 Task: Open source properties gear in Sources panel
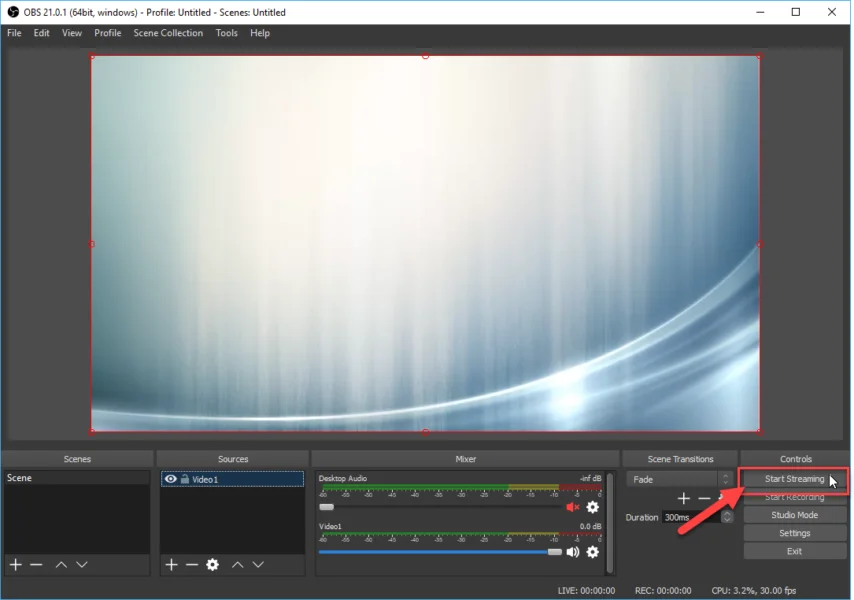click(212, 565)
